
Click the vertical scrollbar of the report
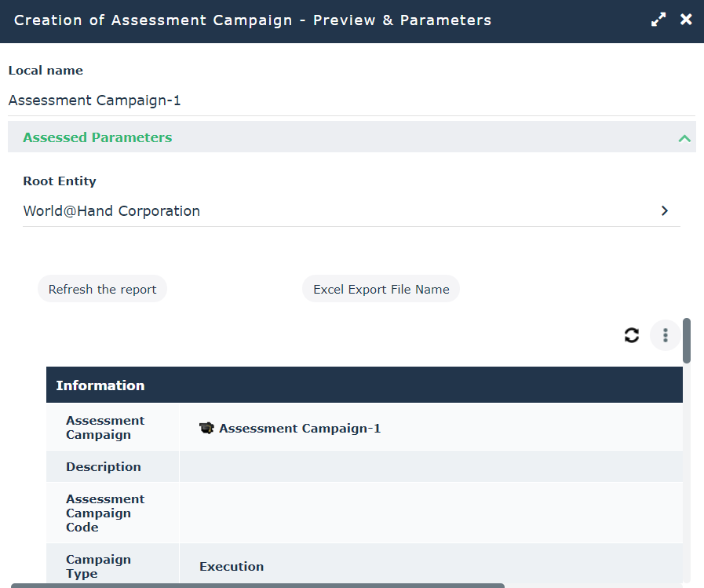tap(687, 341)
